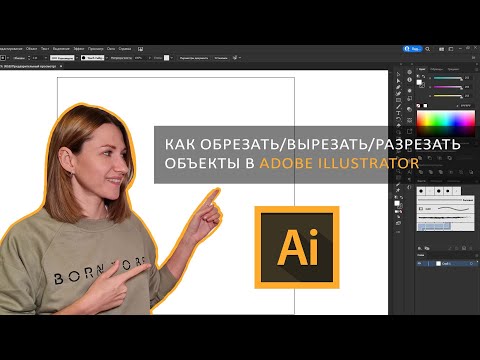This screenshot has height=360, width=480.
Task: Click the None swatch in Color panel
Action: (419, 106)
